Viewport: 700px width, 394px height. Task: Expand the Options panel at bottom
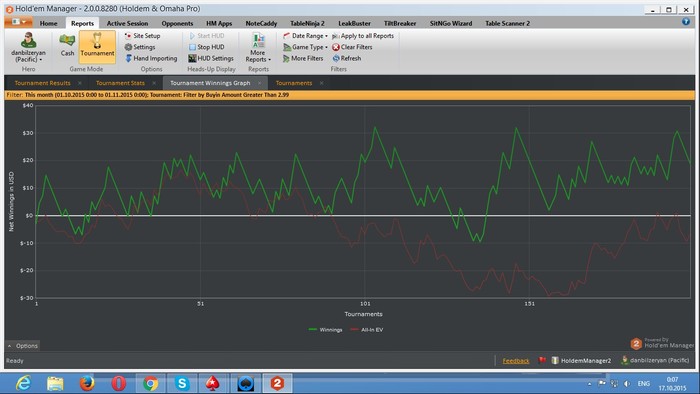click(x=23, y=346)
